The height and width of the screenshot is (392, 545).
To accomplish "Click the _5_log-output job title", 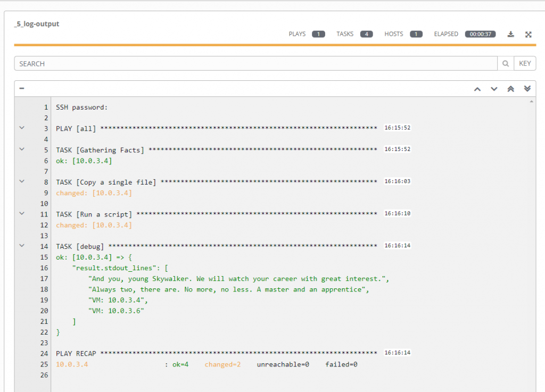I will click(x=37, y=24).
